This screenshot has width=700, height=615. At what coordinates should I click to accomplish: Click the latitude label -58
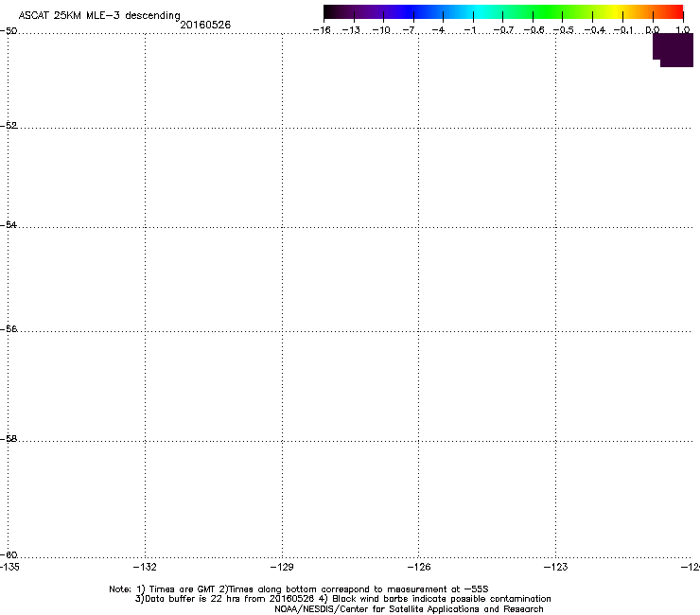9,439
